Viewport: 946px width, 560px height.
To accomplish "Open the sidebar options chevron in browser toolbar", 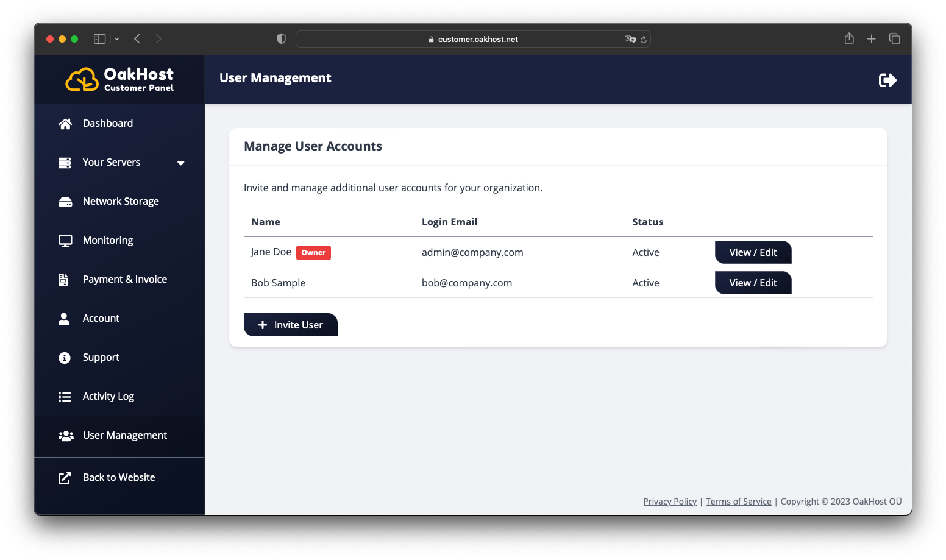I will [116, 38].
